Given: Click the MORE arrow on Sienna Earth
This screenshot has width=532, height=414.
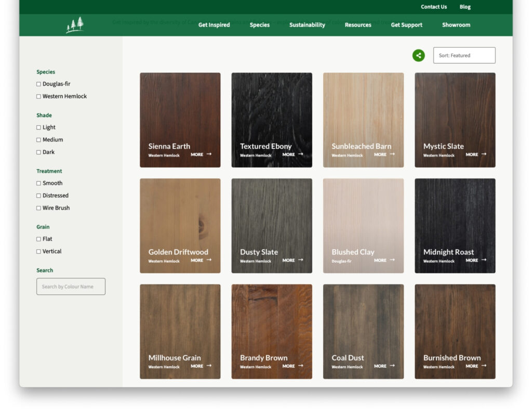Looking at the screenshot, I should (201, 154).
